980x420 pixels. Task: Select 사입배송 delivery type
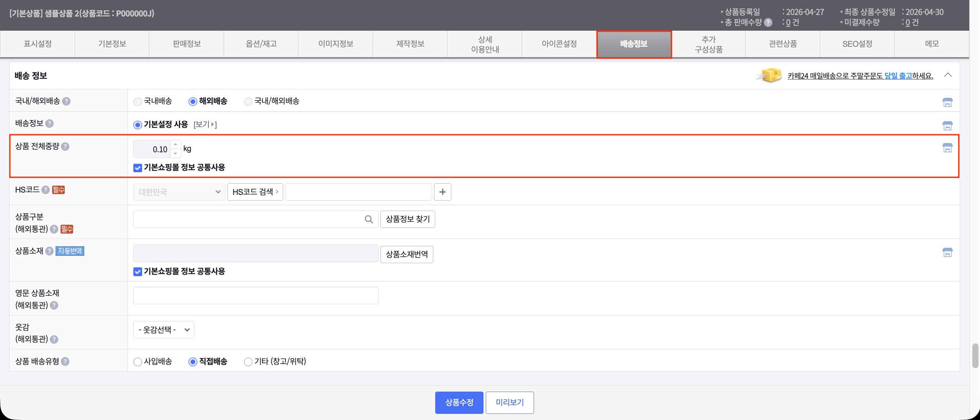click(x=138, y=362)
